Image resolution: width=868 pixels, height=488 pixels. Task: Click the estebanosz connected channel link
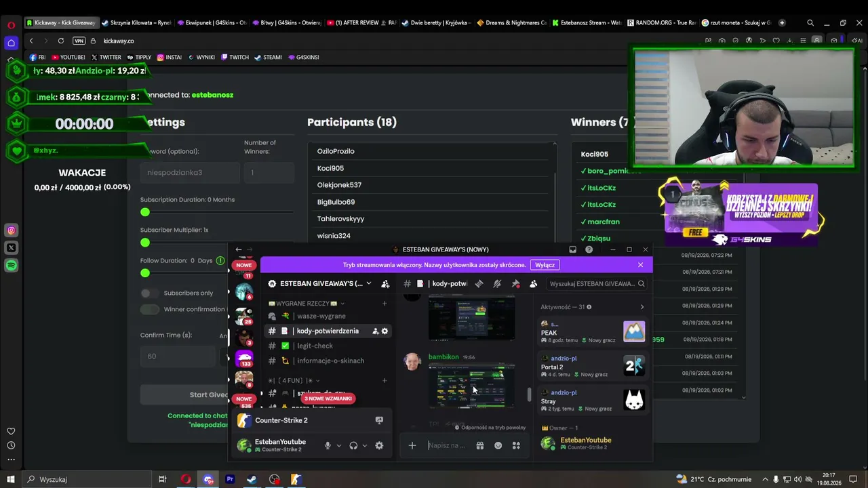212,95
